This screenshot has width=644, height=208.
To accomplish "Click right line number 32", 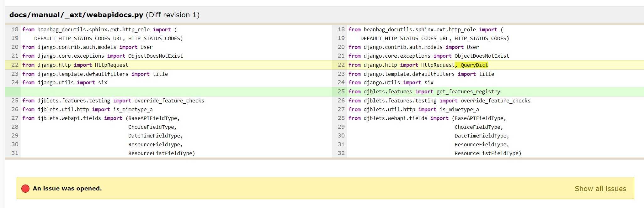I will (x=341, y=153).
